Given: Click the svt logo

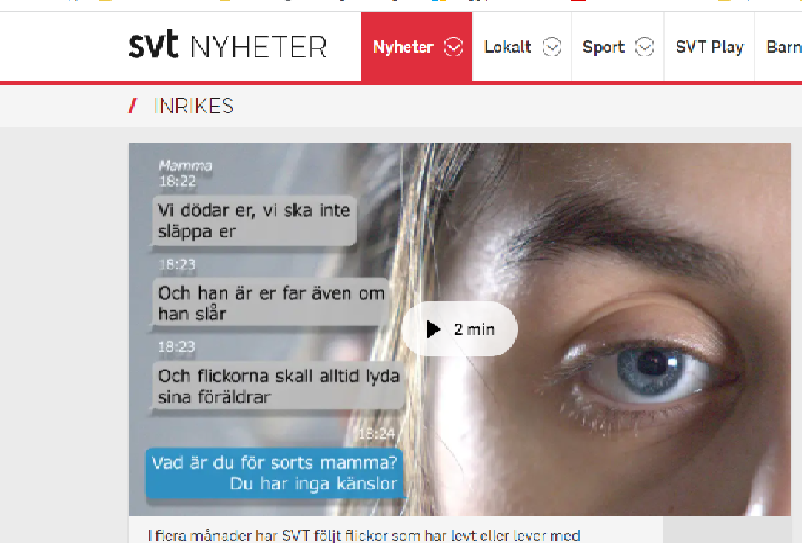Looking at the screenshot, I should coord(153,44).
